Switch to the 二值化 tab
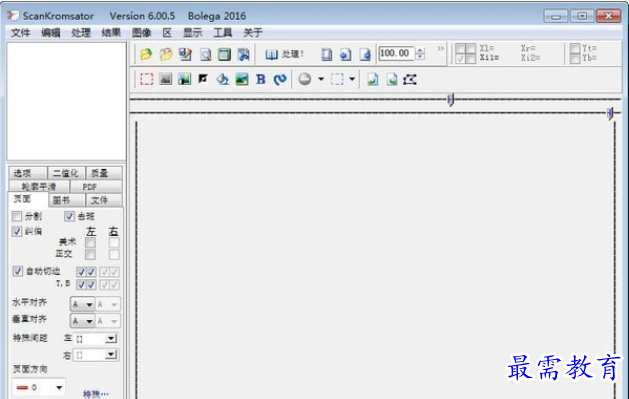Screen dimensions: 629x399 [66, 173]
